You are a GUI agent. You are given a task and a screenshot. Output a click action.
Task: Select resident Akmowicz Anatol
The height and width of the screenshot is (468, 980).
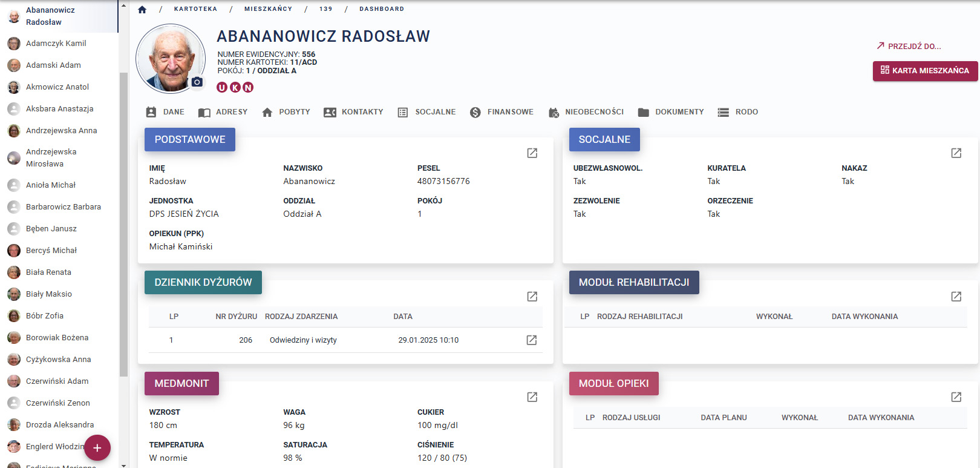pyautogui.click(x=59, y=87)
